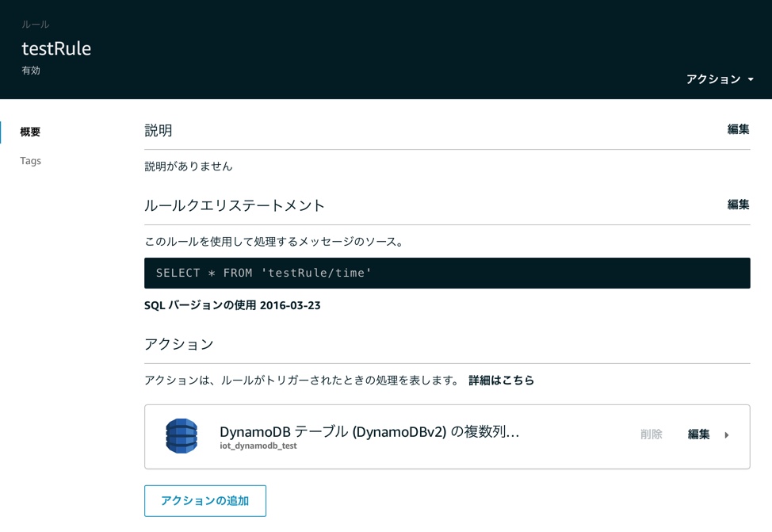Click アクションの追加 to add an action
This screenshot has width=772, height=532.
click(204, 500)
